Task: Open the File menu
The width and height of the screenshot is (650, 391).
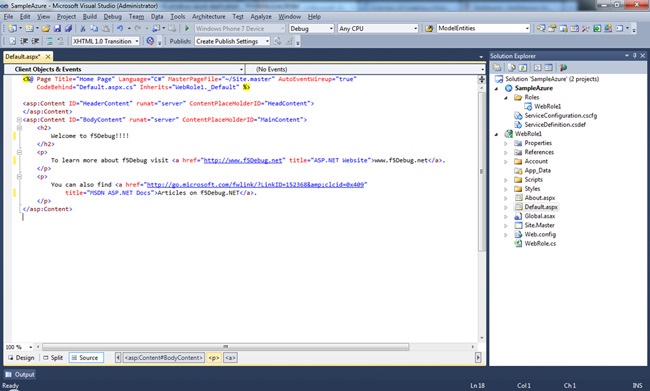Action: click(x=8, y=17)
